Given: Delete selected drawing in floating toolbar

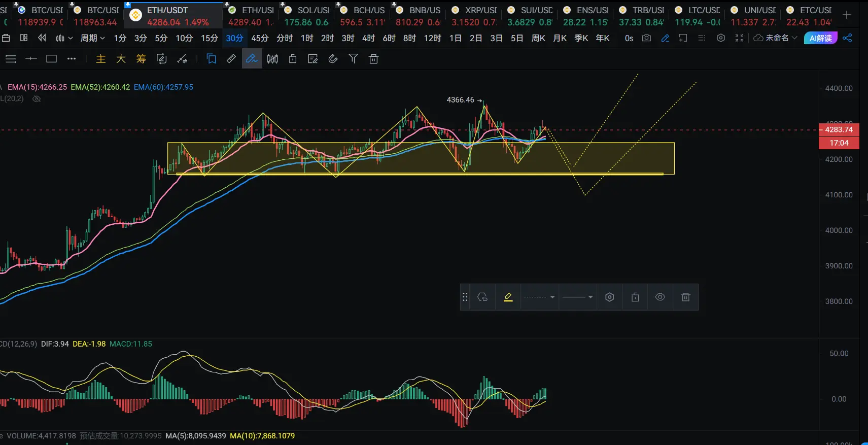Looking at the screenshot, I should click(686, 297).
